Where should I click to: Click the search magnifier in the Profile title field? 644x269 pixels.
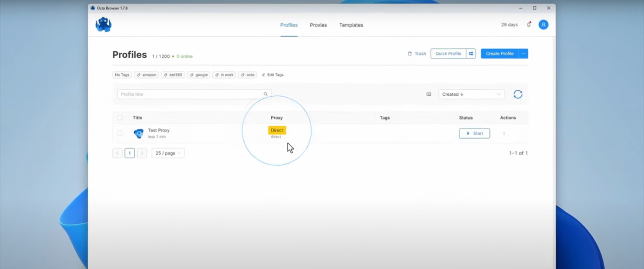(x=265, y=94)
